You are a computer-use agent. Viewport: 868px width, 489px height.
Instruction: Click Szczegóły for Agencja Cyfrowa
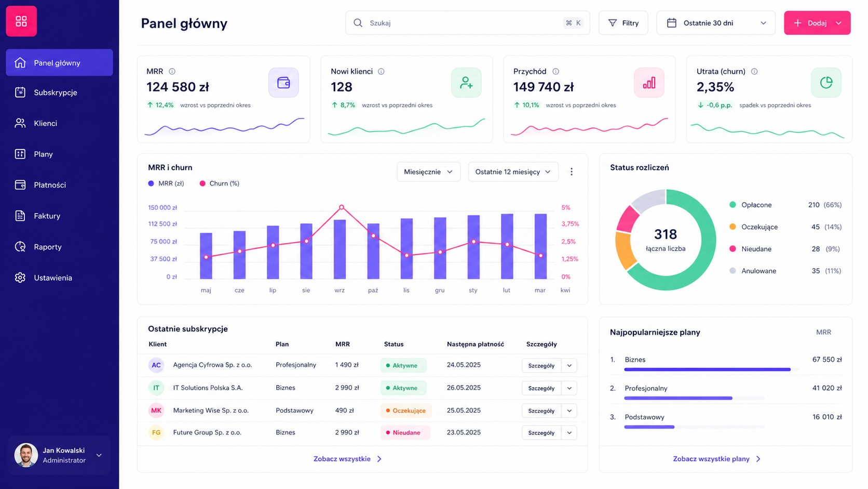(x=541, y=365)
